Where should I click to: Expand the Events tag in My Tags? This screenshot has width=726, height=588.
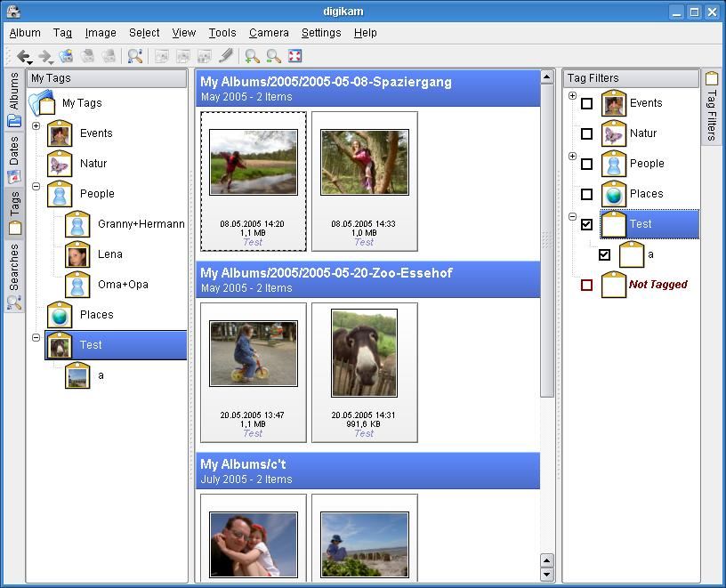coord(36,125)
